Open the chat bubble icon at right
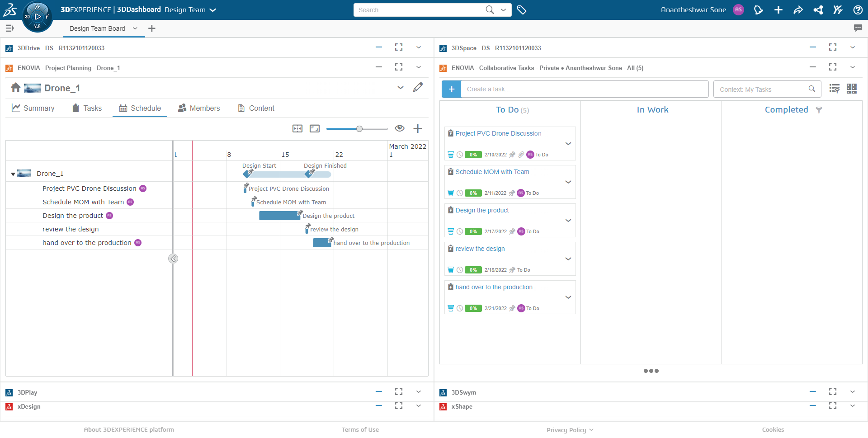The width and height of the screenshot is (868, 438). (858, 28)
